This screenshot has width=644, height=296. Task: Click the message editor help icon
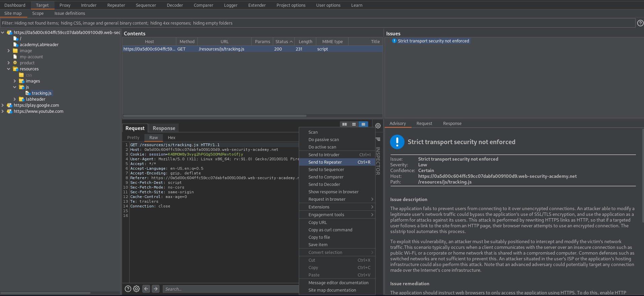128,289
